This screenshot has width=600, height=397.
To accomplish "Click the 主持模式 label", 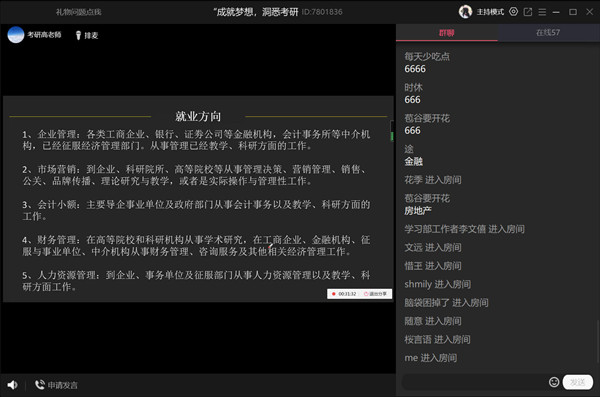I will [490, 12].
